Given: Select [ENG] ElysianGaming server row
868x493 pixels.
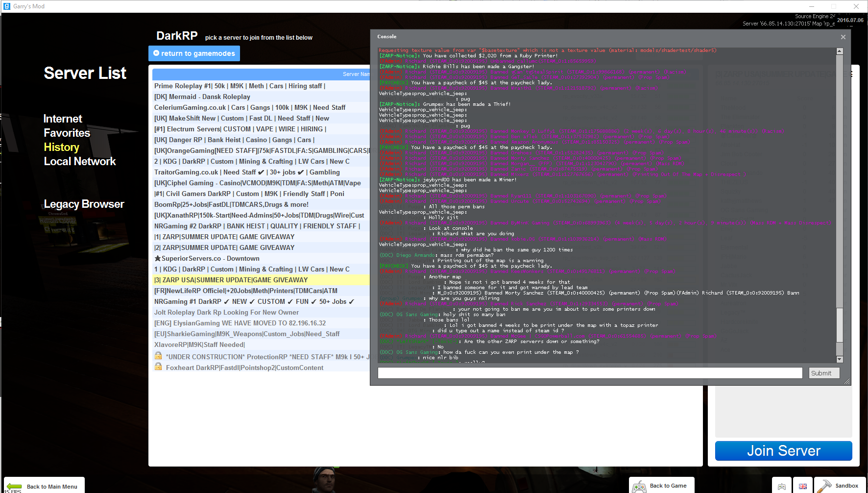Looking at the screenshot, I should (x=261, y=323).
